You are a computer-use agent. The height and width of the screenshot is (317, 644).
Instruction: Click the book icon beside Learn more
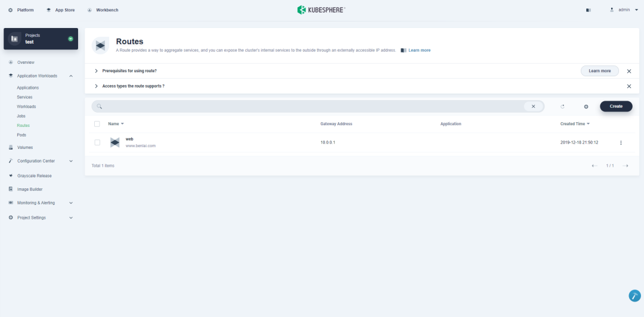[403, 50]
